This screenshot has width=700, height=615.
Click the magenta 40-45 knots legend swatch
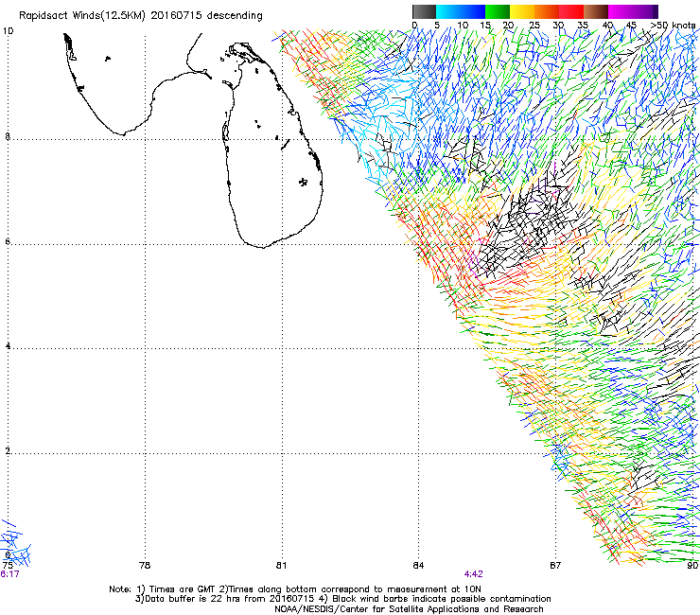[621, 11]
